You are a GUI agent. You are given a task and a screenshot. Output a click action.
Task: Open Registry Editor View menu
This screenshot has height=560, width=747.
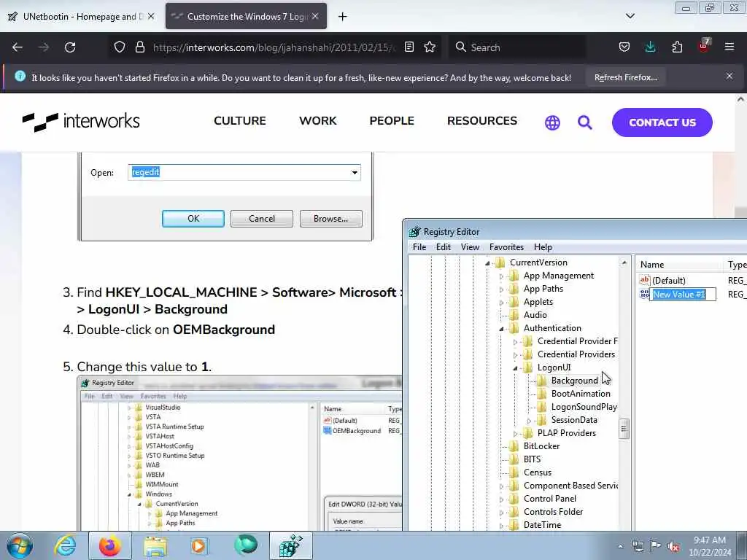pos(470,247)
